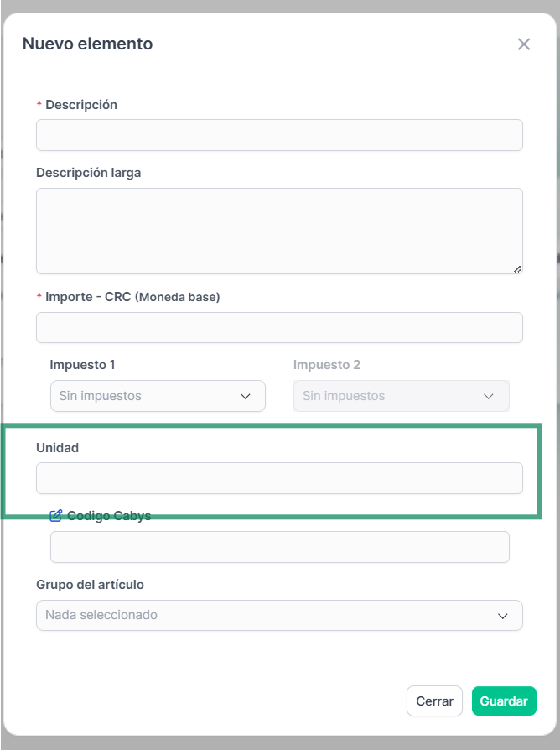The height and width of the screenshot is (750, 560).
Task: Click the Unidad field label
Action: click(57, 448)
